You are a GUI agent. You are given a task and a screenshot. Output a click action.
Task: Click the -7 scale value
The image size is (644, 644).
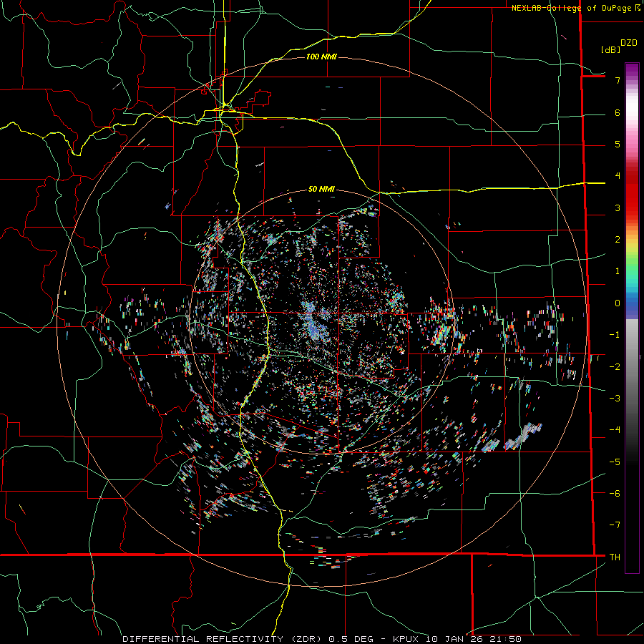tap(615, 525)
